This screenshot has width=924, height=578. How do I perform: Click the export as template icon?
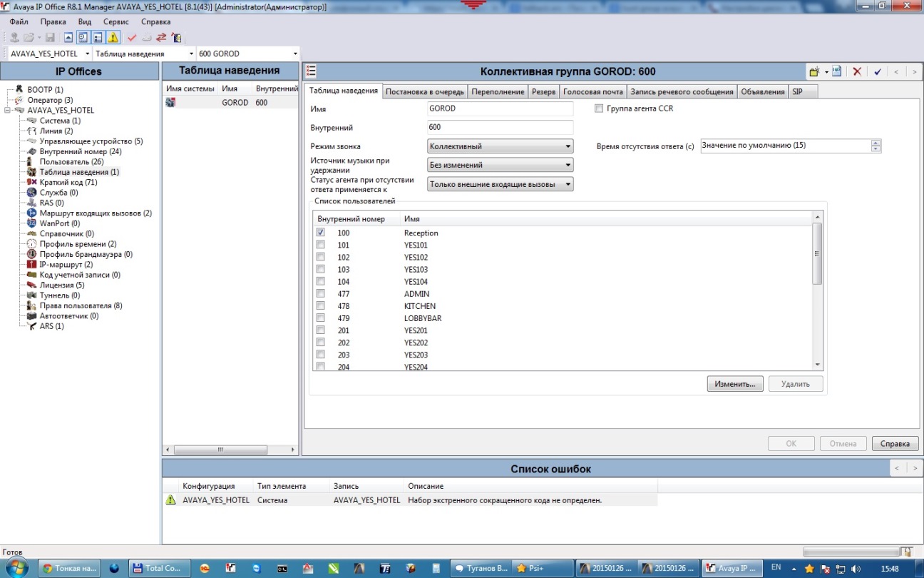point(837,72)
